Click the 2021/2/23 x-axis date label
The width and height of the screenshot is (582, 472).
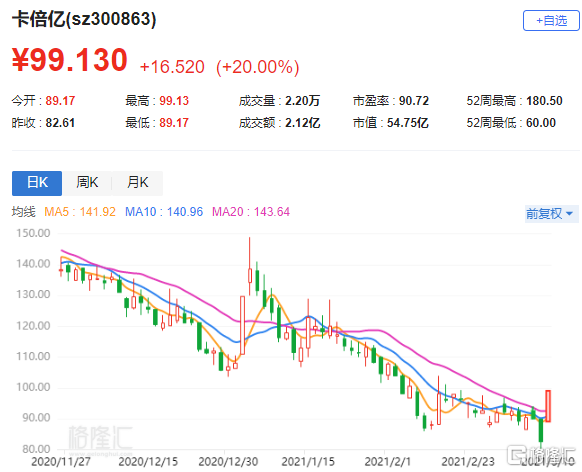click(468, 462)
